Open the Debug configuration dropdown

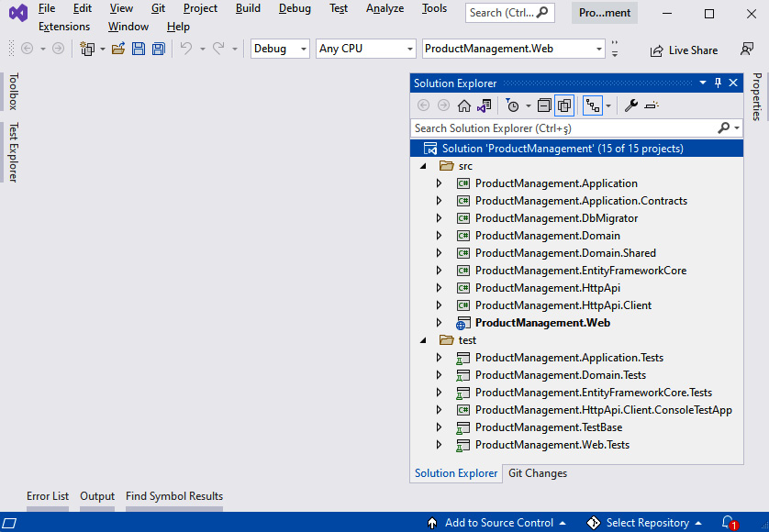280,49
